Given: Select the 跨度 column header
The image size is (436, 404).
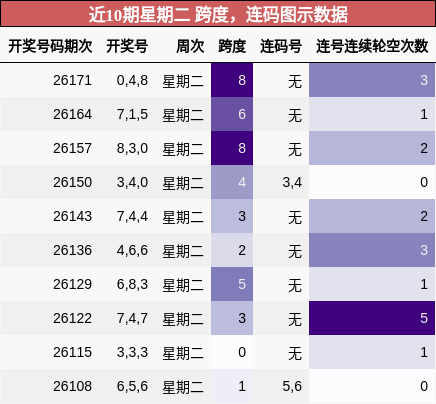Looking at the screenshot, I should click(232, 46).
